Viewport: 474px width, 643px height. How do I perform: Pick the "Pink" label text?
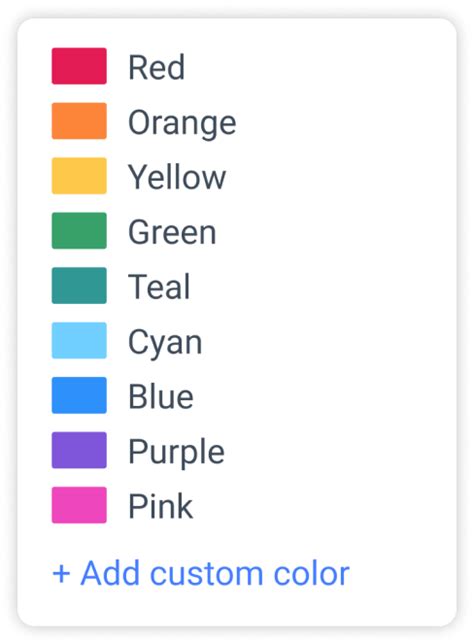point(160,506)
